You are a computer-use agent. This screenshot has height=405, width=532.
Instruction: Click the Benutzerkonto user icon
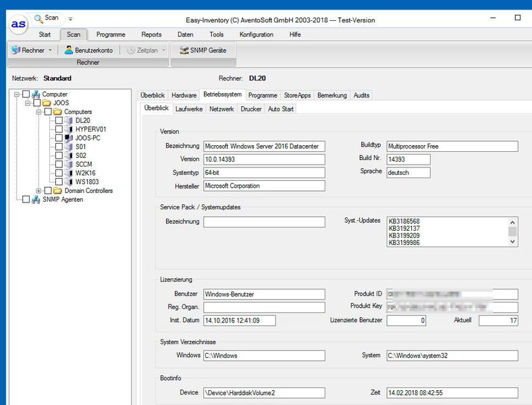coord(69,50)
